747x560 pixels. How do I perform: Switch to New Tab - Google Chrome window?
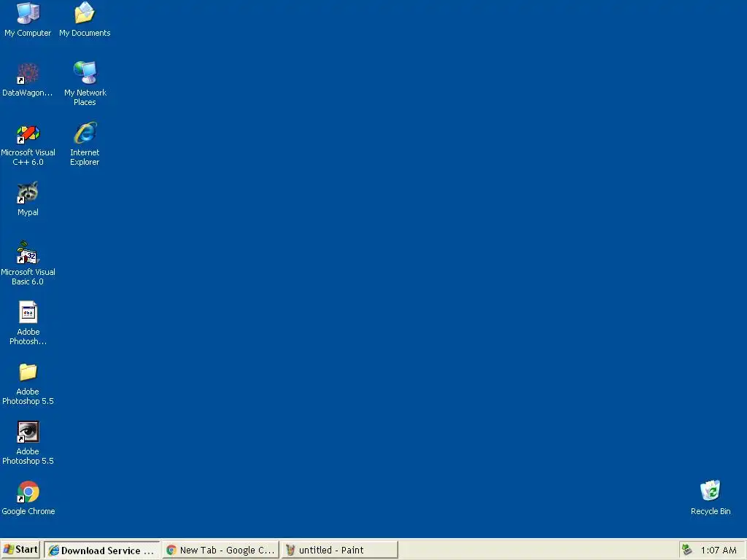click(x=220, y=550)
